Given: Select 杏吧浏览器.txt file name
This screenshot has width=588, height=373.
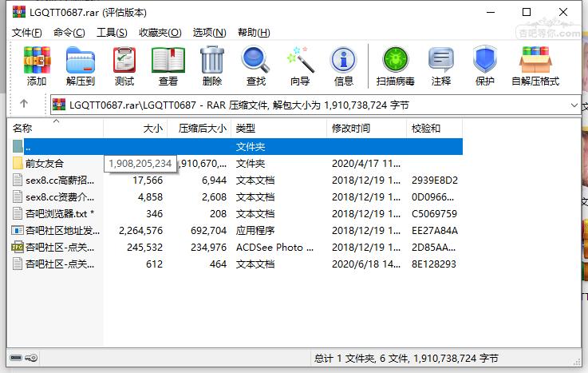Looking at the screenshot, I should 60,213.
